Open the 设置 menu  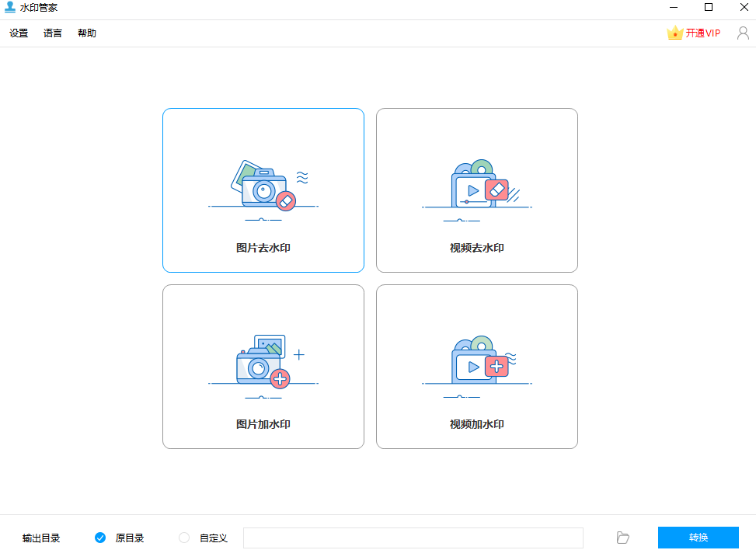pyautogui.click(x=19, y=33)
